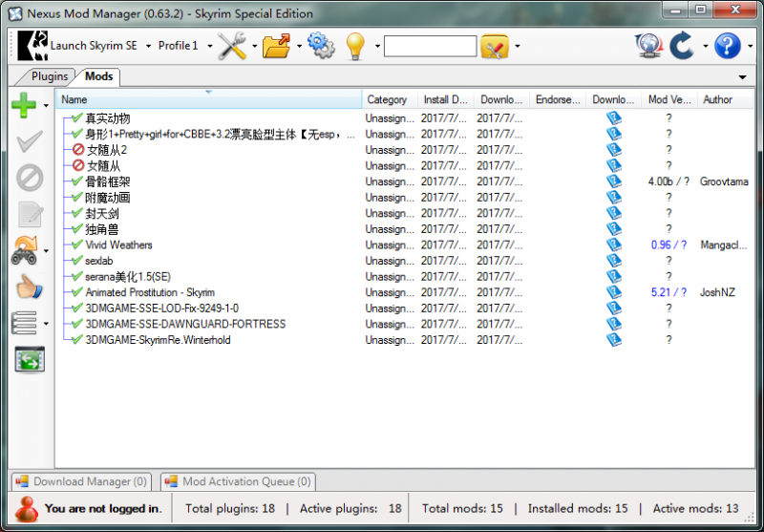Image resolution: width=764 pixels, height=532 pixels.
Task: Click the blue refresh arrow icon
Action: point(681,46)
